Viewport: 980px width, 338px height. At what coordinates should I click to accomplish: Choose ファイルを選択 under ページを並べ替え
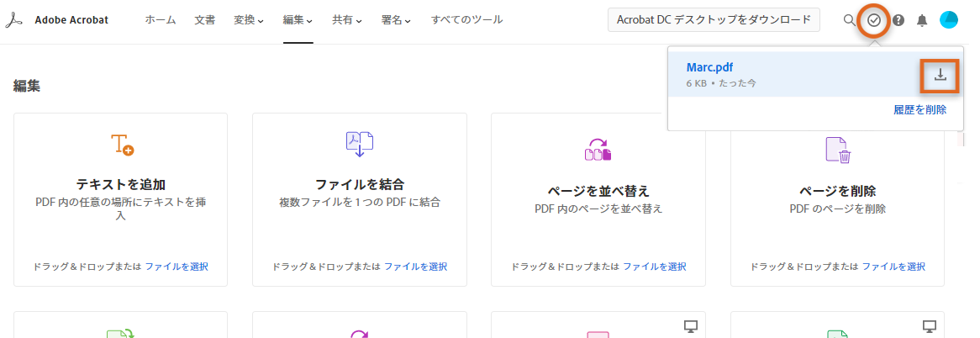click(655, 267)
